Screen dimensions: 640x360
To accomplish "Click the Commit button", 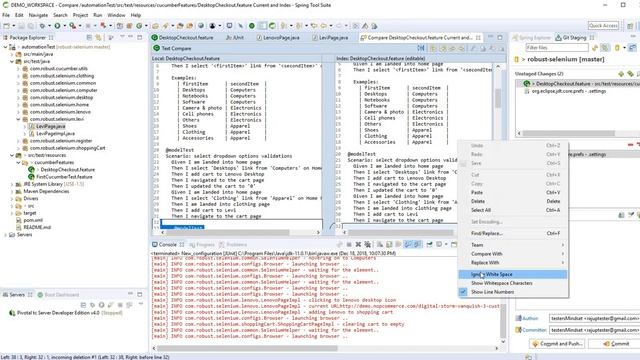I will click(616, 344).
